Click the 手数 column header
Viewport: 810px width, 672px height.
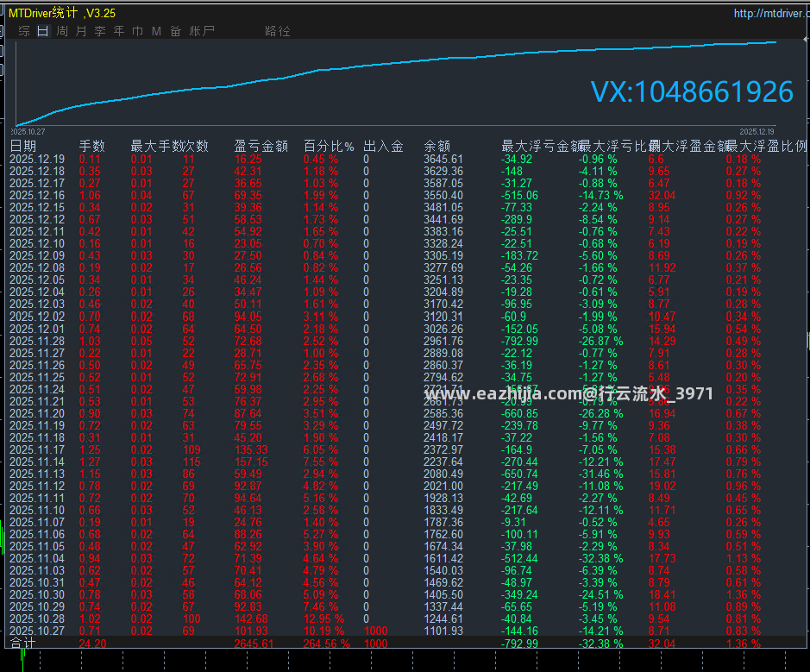(x=92, y=146)
